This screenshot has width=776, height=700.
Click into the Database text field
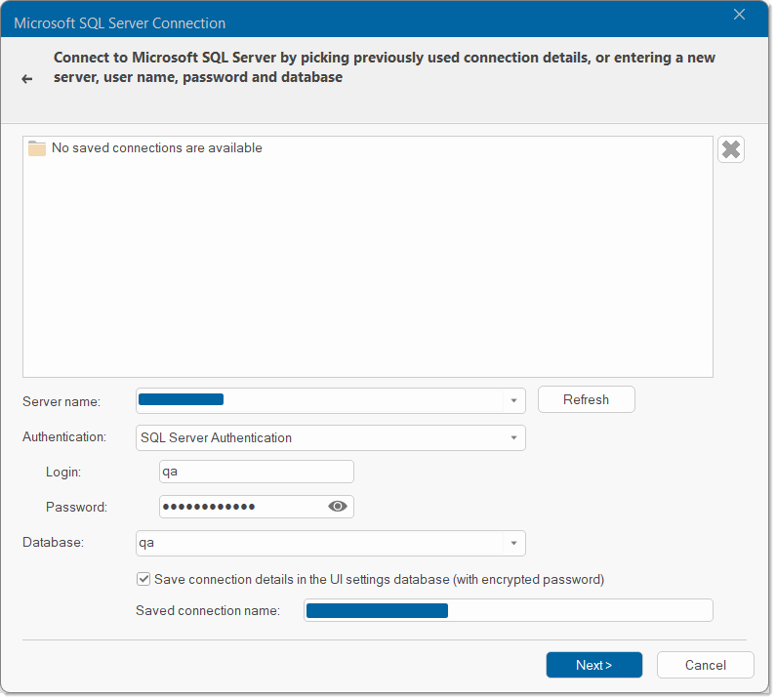(321, 545)
